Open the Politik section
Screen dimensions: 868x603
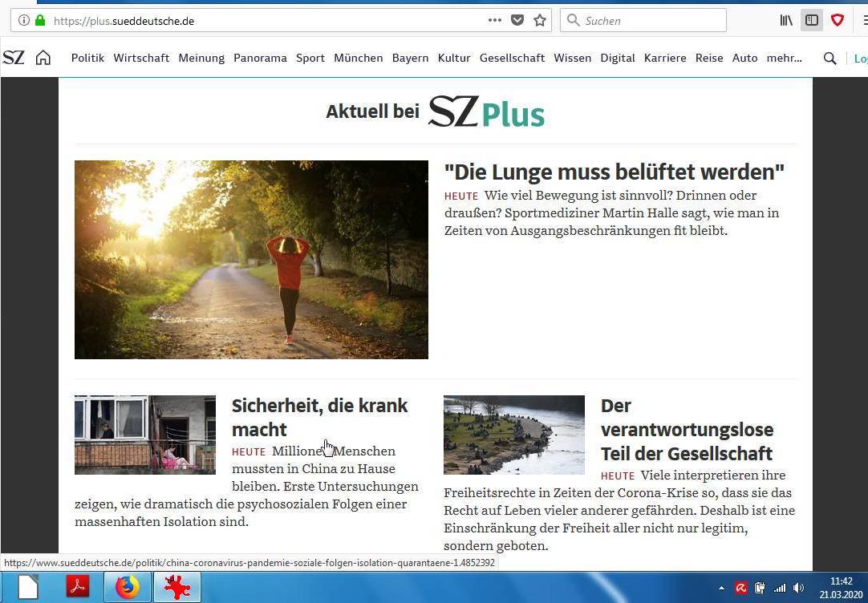point(87,58)
